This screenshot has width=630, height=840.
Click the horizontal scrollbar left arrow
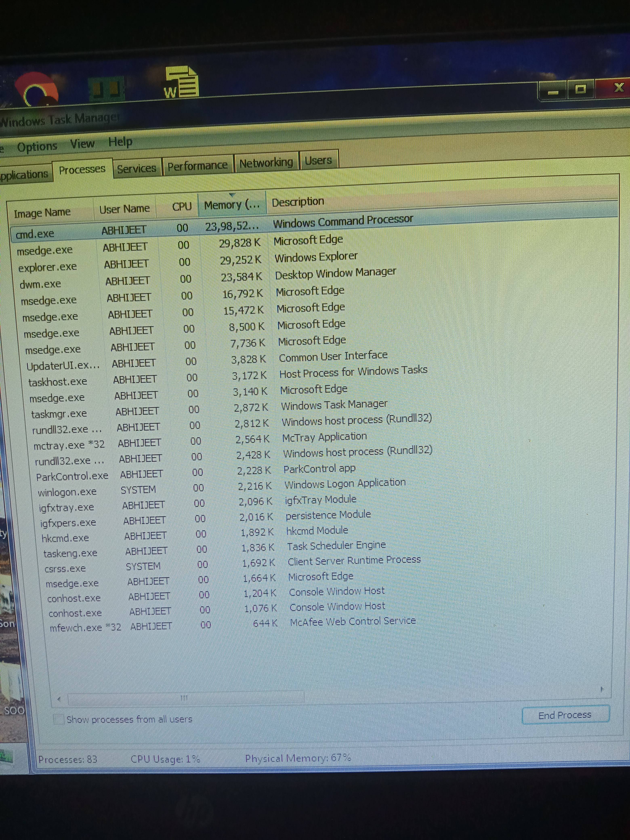[59, 699]
